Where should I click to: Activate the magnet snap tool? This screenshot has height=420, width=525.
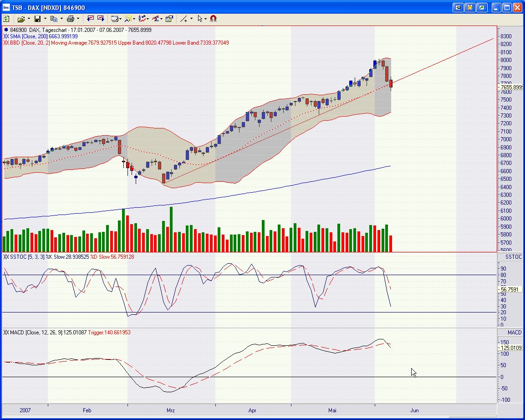click(214, 19)
